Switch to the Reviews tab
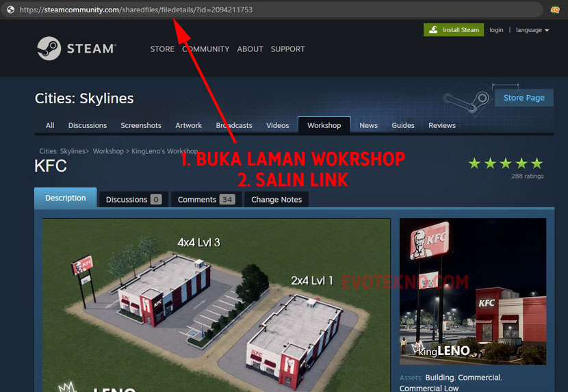The height and width of the screenshot is (392, 568). coord(442,125)
